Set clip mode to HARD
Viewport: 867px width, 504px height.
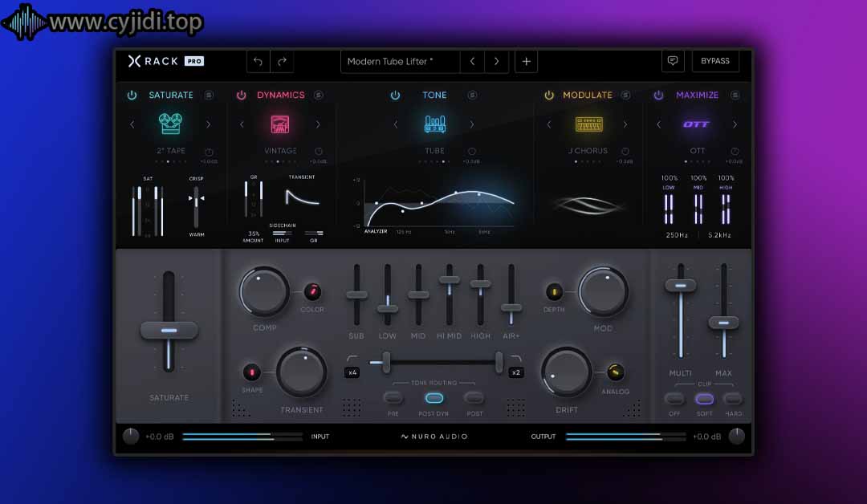pyautogui.click(x=733, y=398)
